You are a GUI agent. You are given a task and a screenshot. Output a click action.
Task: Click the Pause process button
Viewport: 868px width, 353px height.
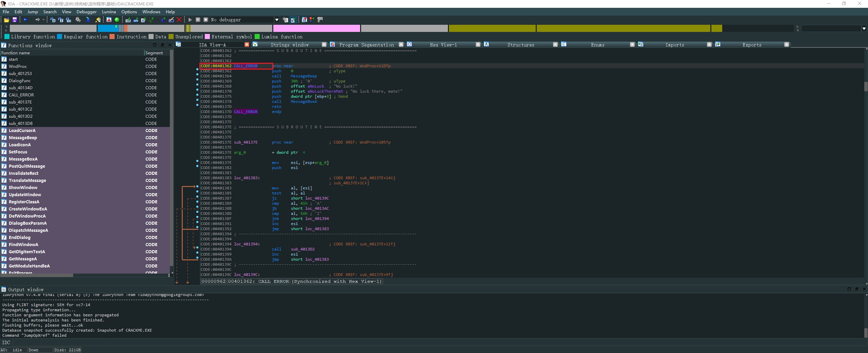[198, 20]
